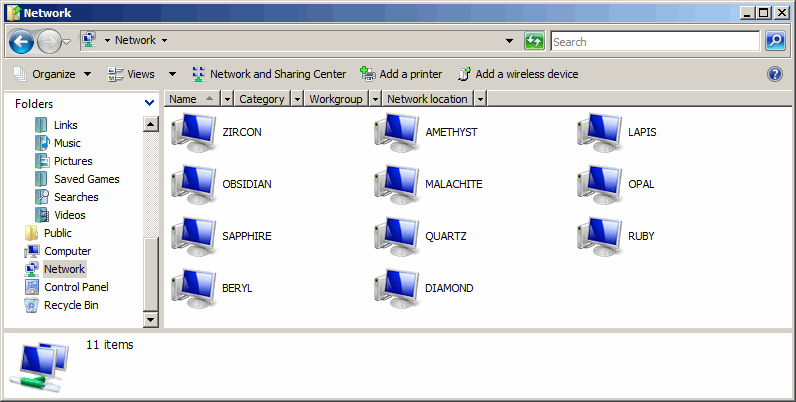The height and width of the screenshot is (402, 796).
Task: Maximize the Network window
Action: (x=764, y=13)
